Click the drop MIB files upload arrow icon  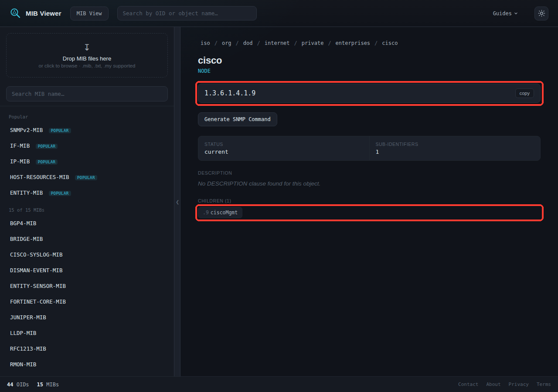point(87,47)
